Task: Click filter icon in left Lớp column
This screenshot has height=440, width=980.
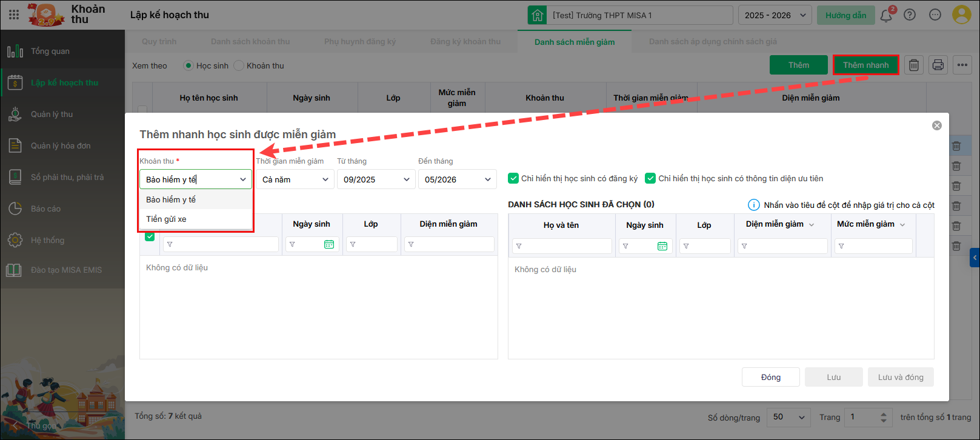Action: click(x=353, y=244)
